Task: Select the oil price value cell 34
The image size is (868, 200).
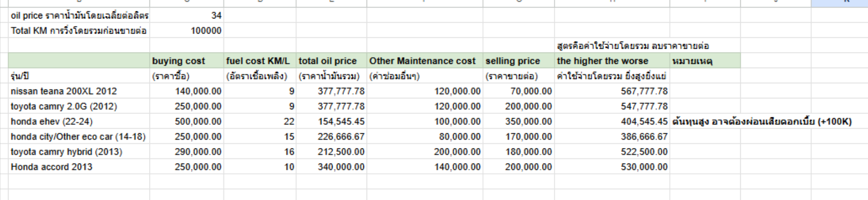Action: tap(187, 16)
